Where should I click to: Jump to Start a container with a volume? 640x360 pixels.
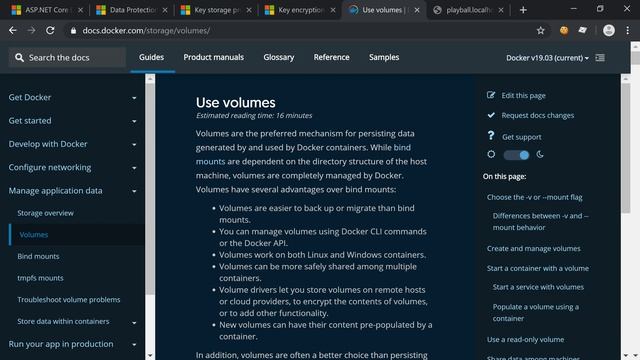(x=538, y=268)
